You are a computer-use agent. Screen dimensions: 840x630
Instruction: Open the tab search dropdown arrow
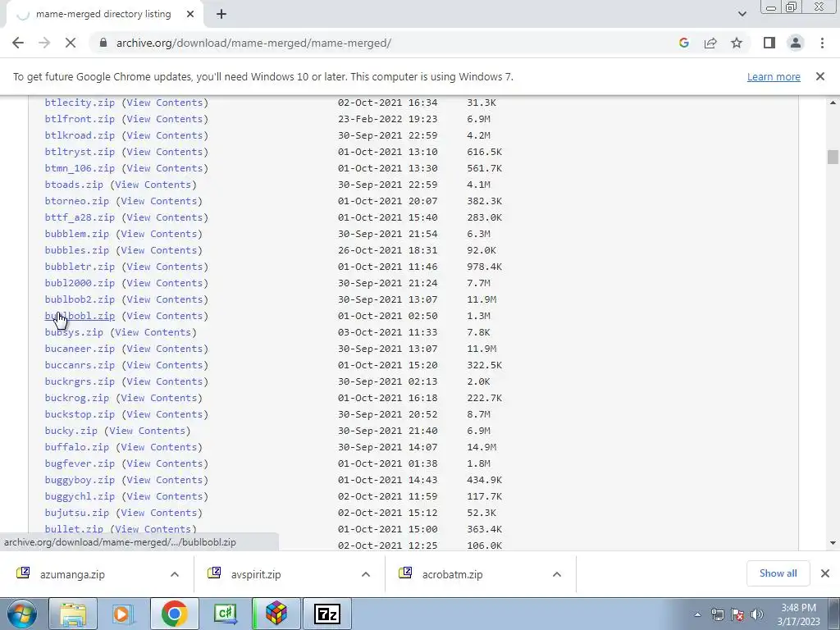coord(742,14)
